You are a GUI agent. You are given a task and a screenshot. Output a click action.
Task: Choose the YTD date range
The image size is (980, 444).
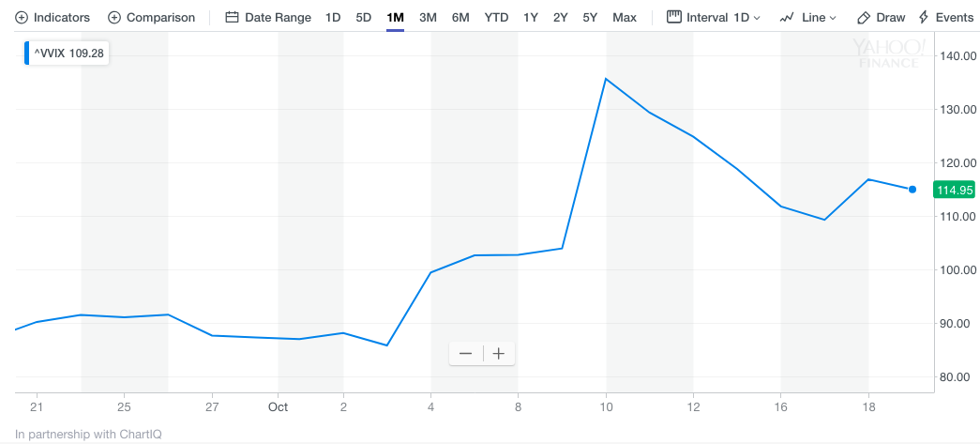496,18
